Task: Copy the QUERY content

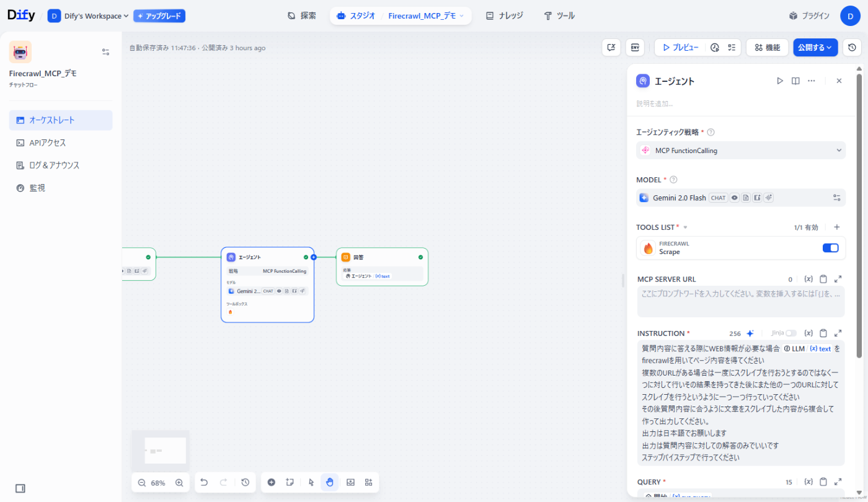Action: 823,482
